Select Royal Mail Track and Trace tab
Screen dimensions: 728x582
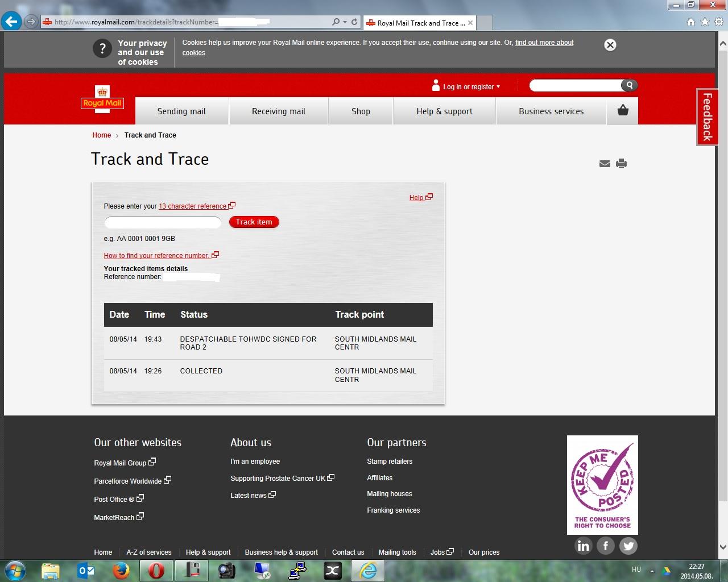[420, 23]
